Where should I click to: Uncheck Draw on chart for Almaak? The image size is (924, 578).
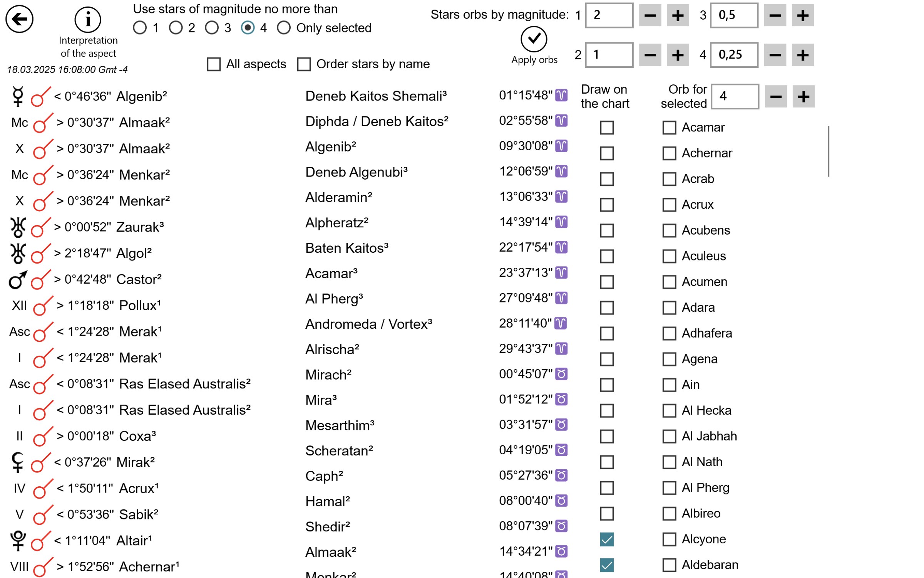click(x=607, y=539)
